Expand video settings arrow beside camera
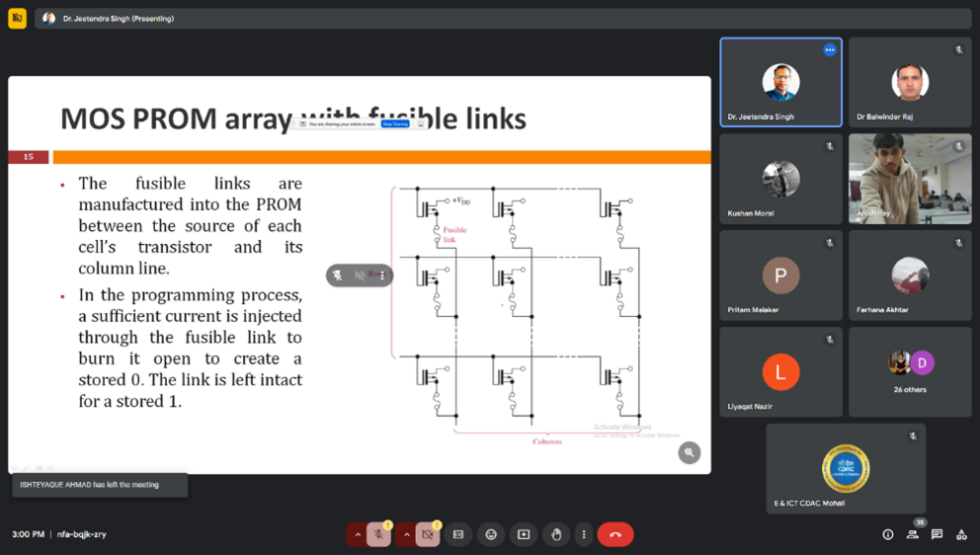Image resolution: width=980 pixels, height=555 pixels. [406, 534]
